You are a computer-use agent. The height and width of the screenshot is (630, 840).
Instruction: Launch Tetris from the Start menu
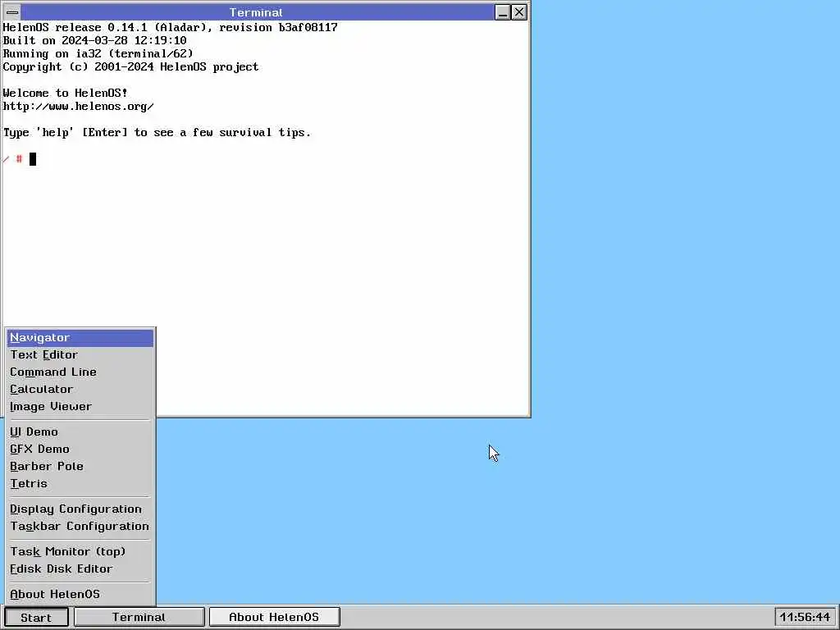point(80,483)
